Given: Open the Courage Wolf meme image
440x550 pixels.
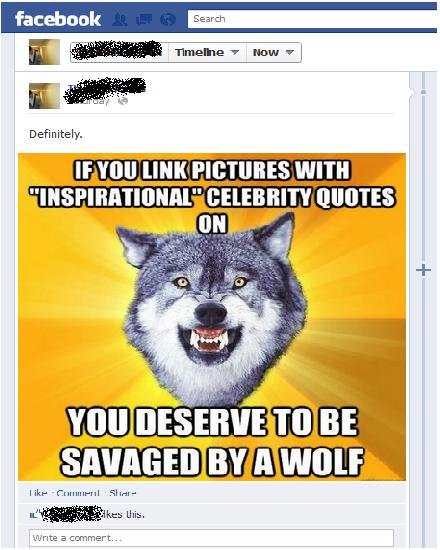Looking at the screenshot, I should tap(212, 317).
